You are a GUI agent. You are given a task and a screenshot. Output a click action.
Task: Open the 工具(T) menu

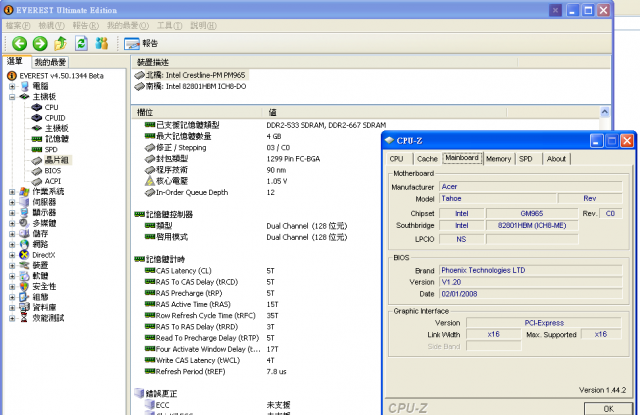(169, 26)
